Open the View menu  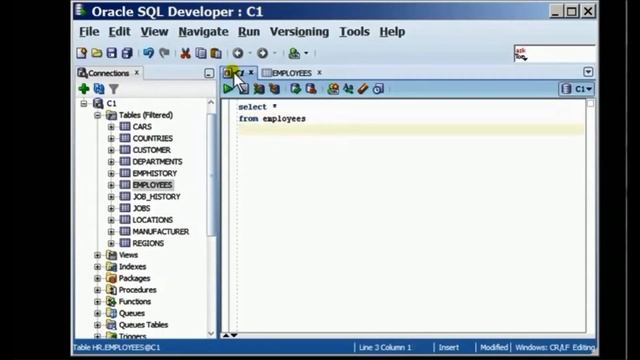154,31
